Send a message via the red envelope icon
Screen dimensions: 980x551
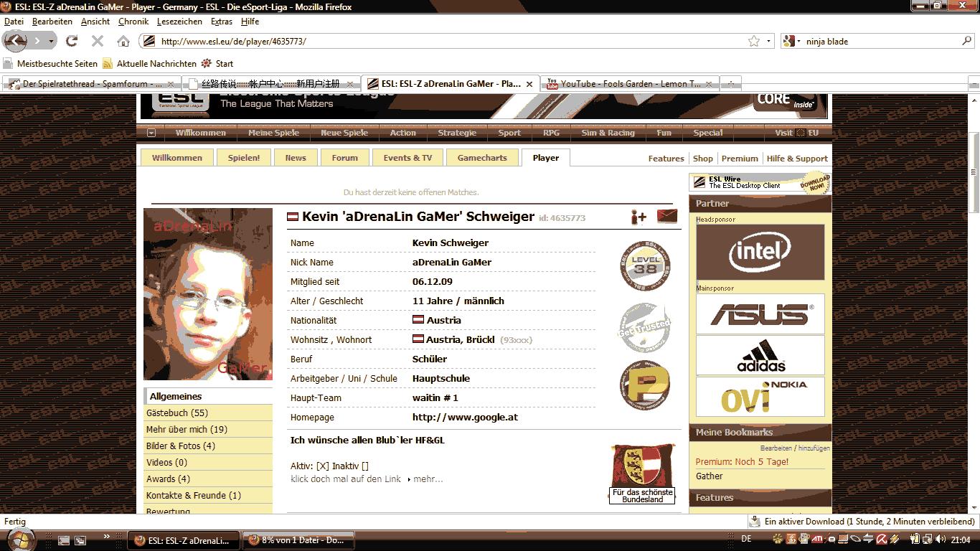click(x=666, y=216)
